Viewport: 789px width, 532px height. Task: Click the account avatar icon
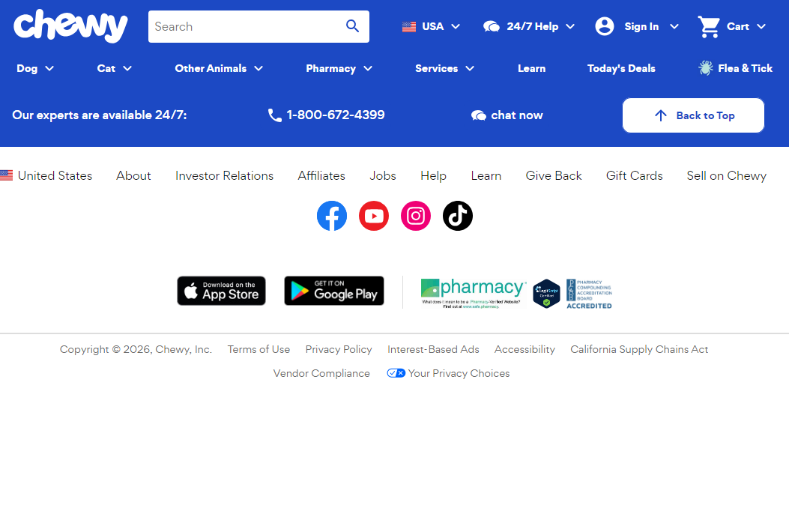pyautogui.click(x=605, y=27)
